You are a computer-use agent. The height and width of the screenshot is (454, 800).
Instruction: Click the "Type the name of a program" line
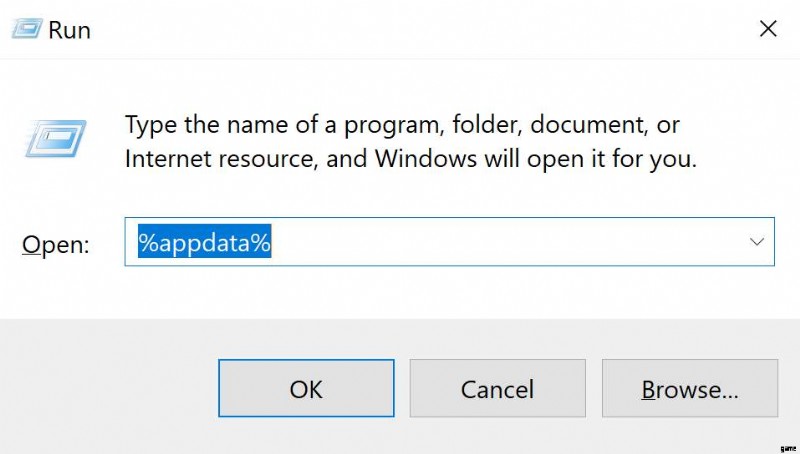(402, 125)
